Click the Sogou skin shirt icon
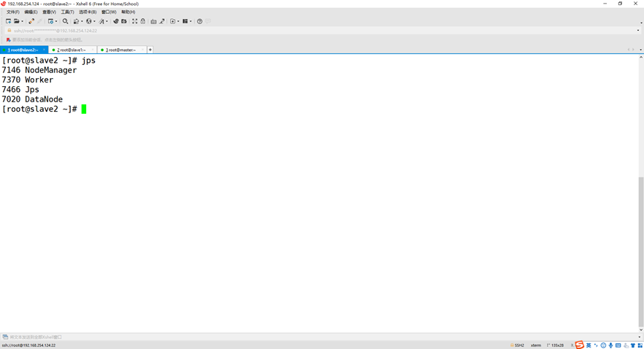Viewport: 644px width, 349px height. [633, 345]
